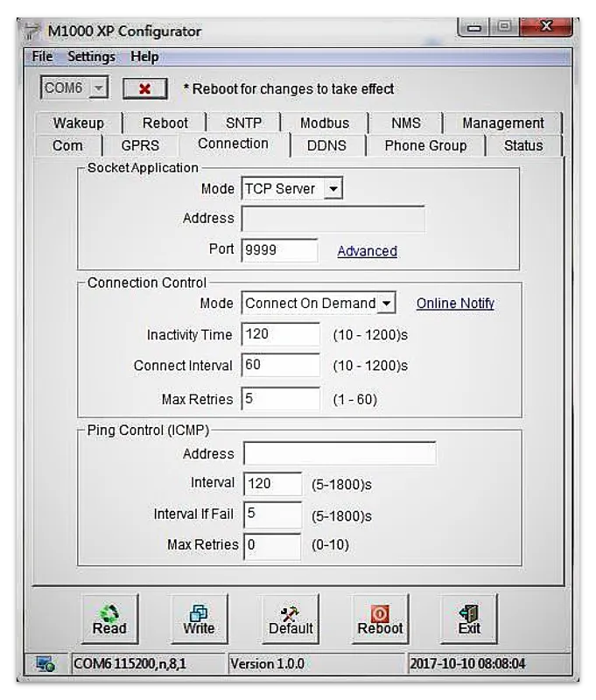Click the Socket Application Address field

pyautogui.click(x=333, y=219)
